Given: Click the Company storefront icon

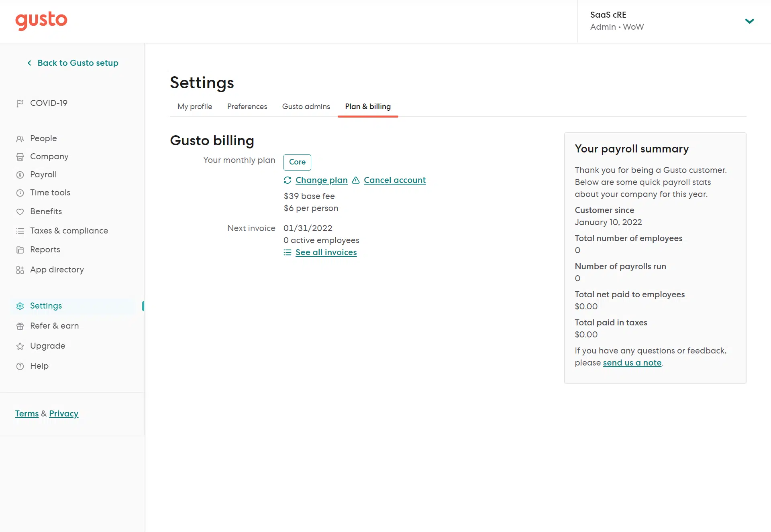Looking at the screenshot, I should pos(20,157).
